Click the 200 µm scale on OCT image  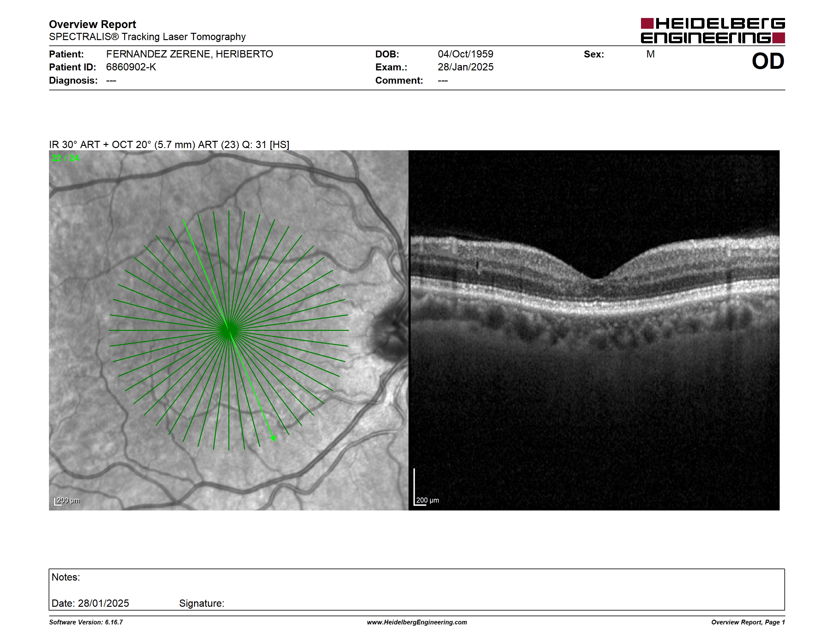pyautogui.click(x=426, y=488)
